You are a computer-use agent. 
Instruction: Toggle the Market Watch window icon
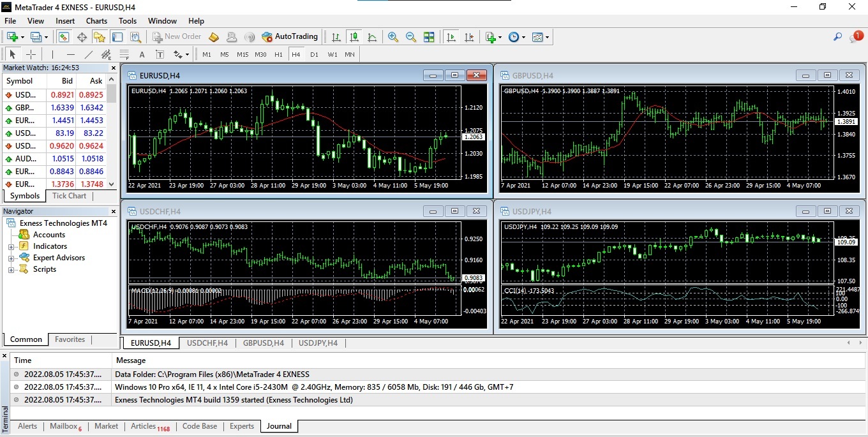64,37
